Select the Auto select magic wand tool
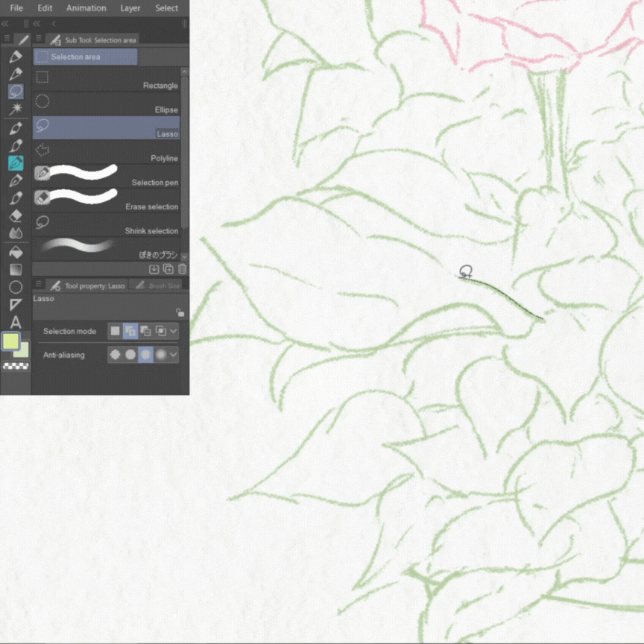Screen dimensions: 644x644 [16, 109]
